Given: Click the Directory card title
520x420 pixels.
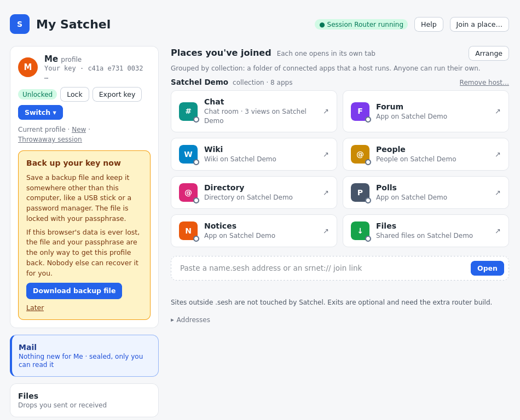Looking at the screenshot, I should click(224, 188).
